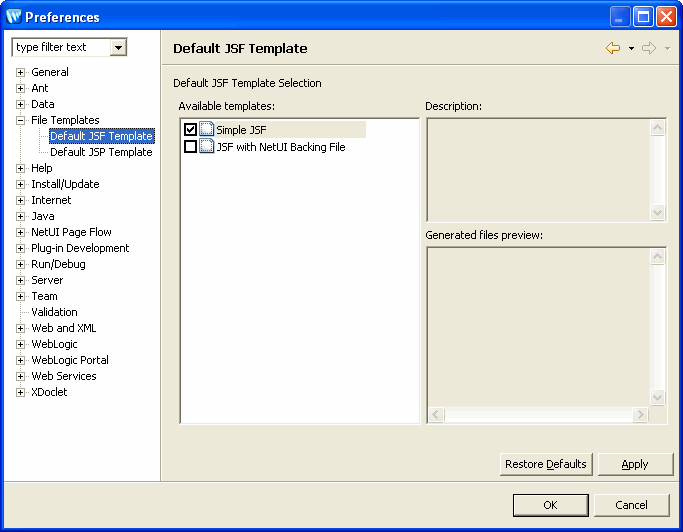
Task: Select the Web Services label
Action: point(64,376)
